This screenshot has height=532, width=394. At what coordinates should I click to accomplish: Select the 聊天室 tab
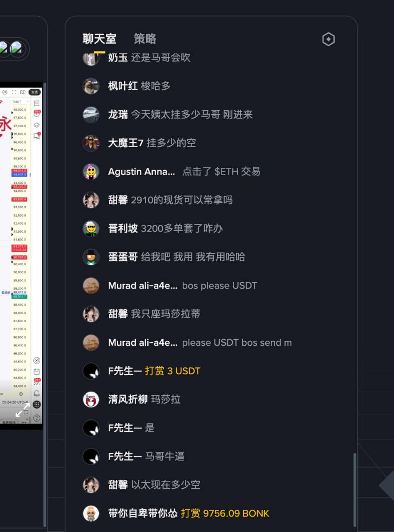tap(99, 39)
